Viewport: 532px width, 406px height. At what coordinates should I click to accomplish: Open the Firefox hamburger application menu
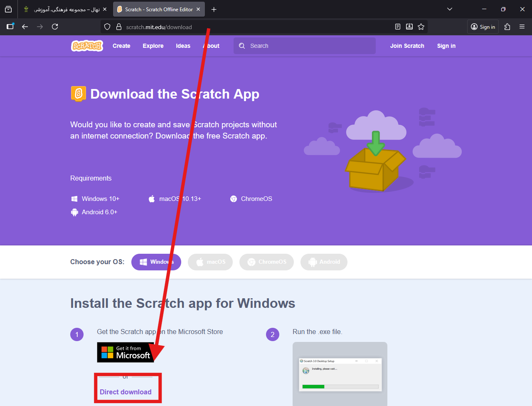pos(522,27)
